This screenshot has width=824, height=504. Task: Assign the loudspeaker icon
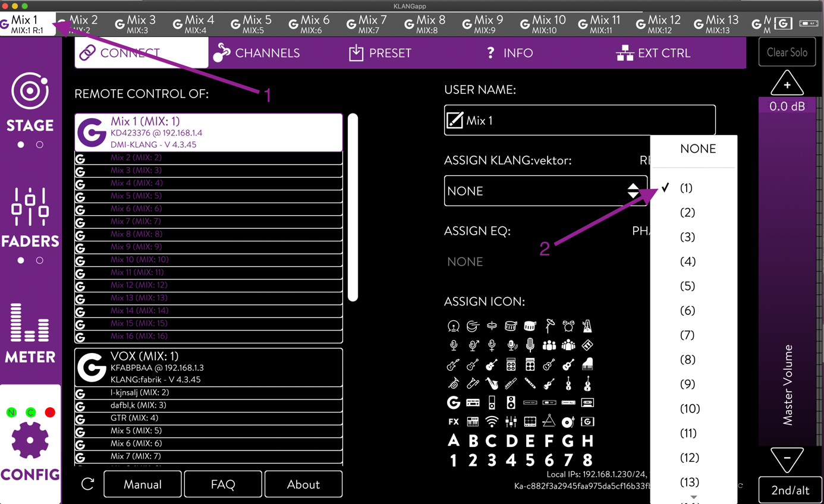[x=511, y=403]
